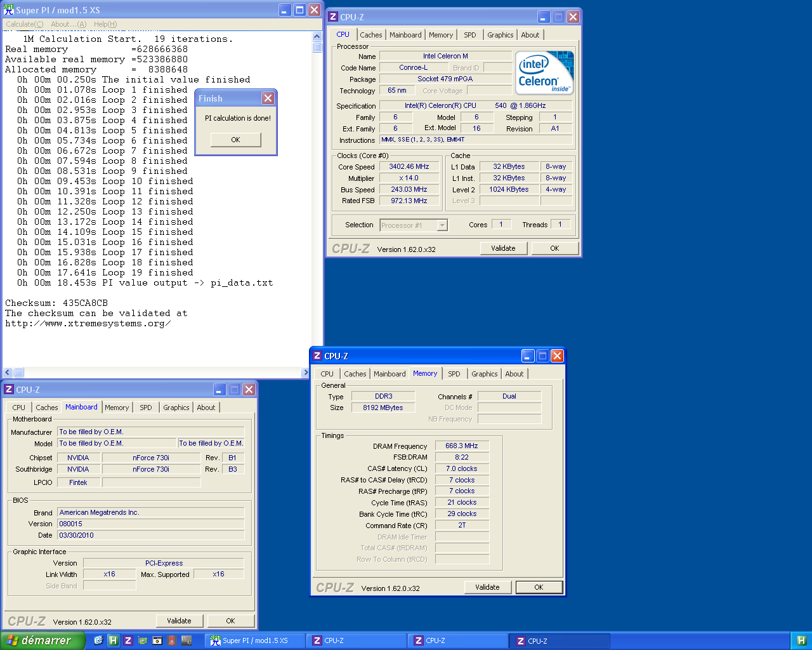Open Memory tab in the CPU-Z CPU window

tap(441, 35)
